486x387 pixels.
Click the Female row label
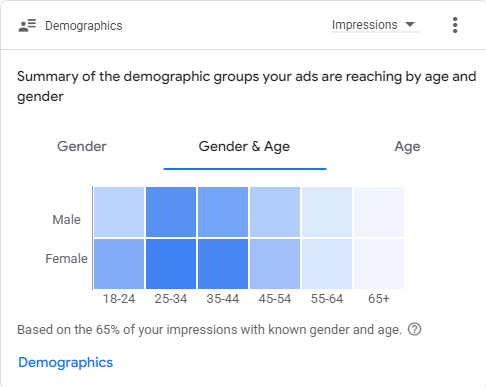pos(67,259)
